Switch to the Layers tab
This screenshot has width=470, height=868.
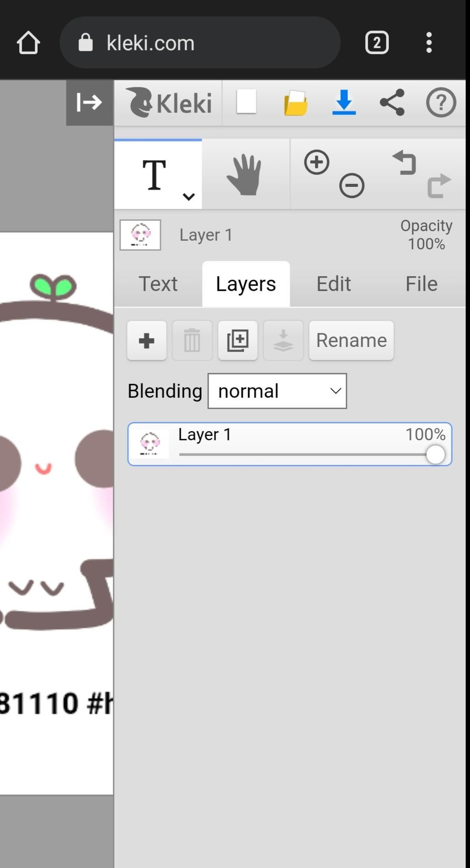[x=246, y=284]
